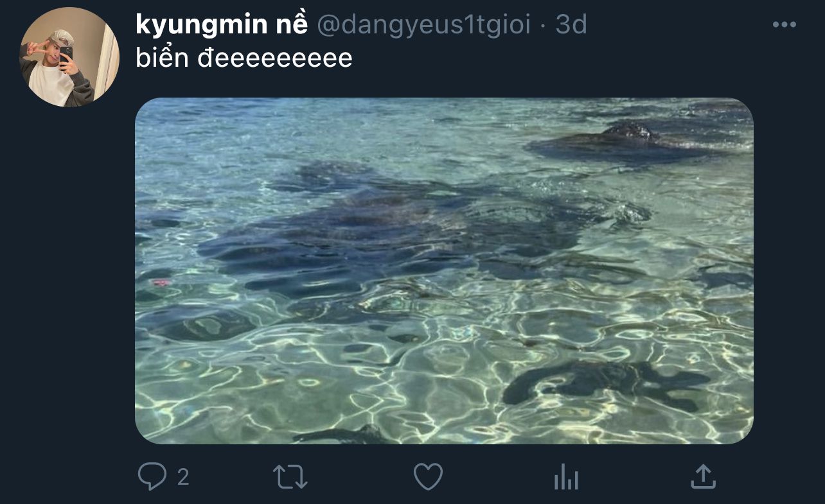
Task: Click the tweet text "biển đeeeeeeeee"
Action: (x=244, y=58)
